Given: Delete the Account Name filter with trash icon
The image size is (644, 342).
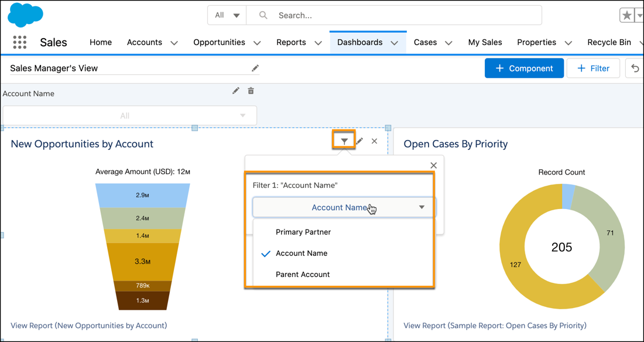Looking at the screenshot, I should 251,91.
